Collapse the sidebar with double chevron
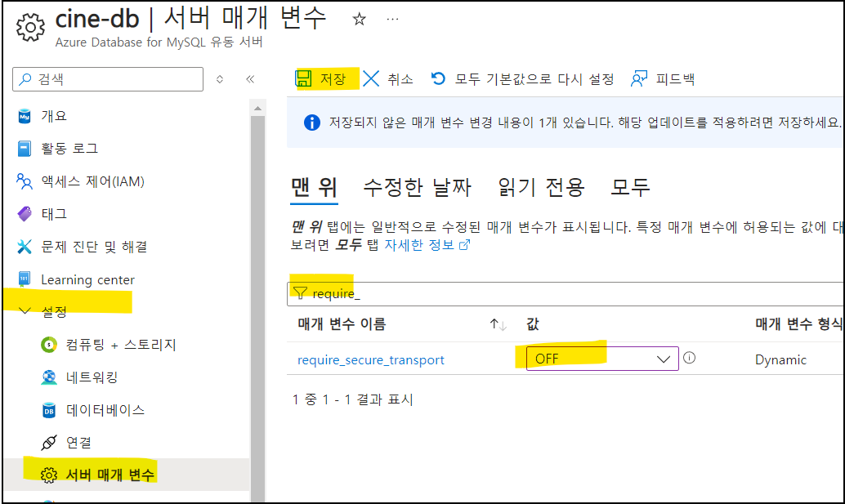This screenshot has width=845, height=504. click(250, 79)
